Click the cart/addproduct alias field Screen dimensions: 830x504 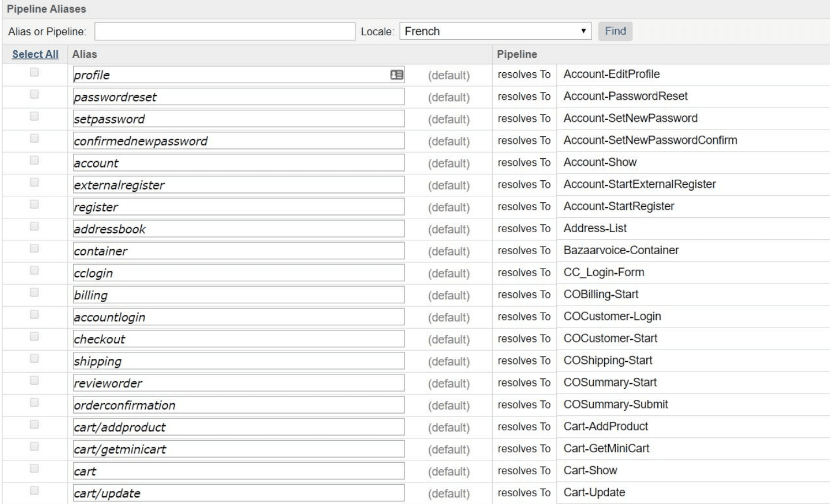(238, 428)
